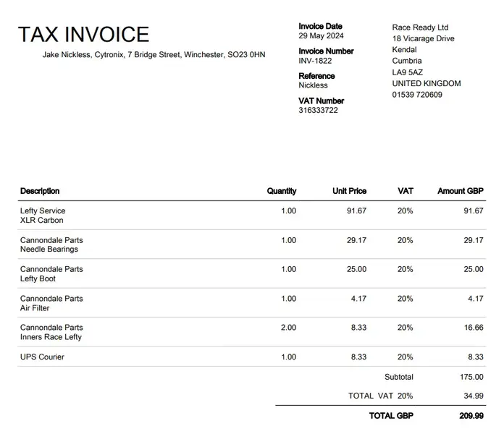Click the Race Ready Ltd company name
The height and width of the screenshot is (434, 504).
[420, 27]
